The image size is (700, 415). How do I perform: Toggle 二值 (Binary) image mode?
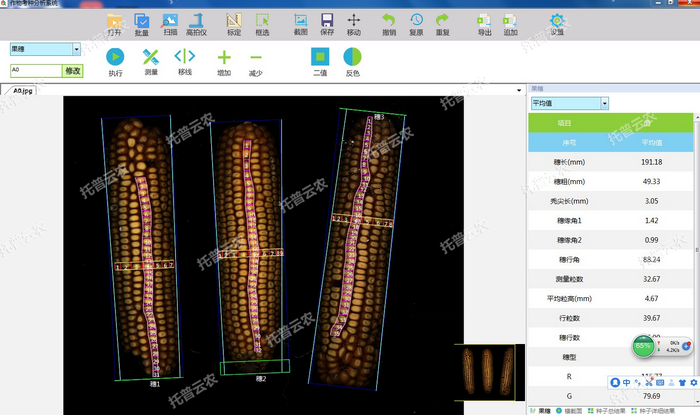[x=320, y=58]
